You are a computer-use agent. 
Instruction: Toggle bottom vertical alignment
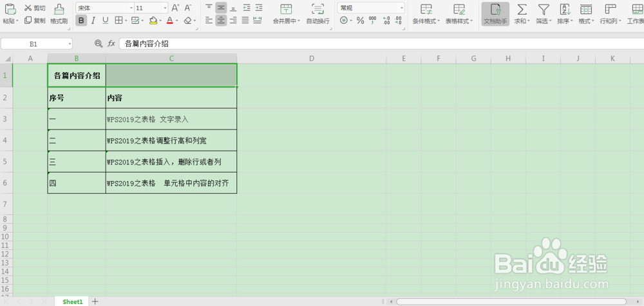coord(233,8)
